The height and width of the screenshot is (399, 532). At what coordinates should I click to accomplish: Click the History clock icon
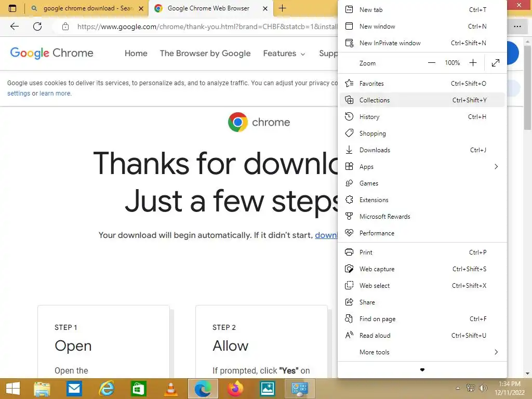point(349,116)
